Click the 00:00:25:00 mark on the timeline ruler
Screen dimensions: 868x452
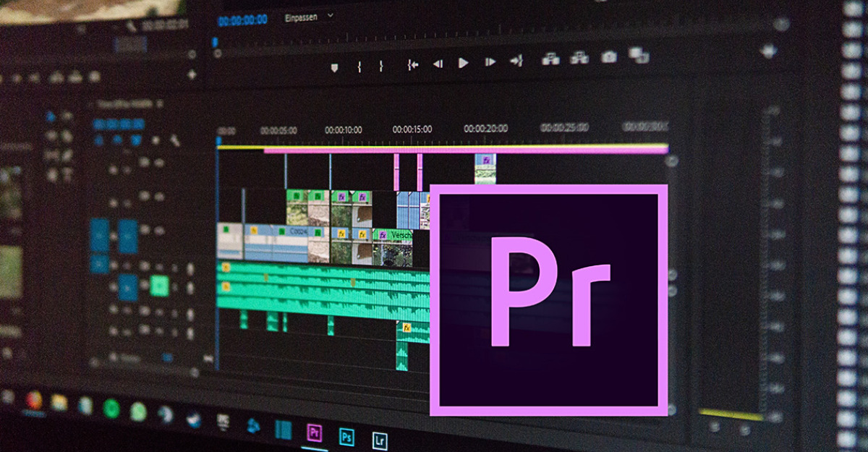pyautogui.click(x=563, y=127)
